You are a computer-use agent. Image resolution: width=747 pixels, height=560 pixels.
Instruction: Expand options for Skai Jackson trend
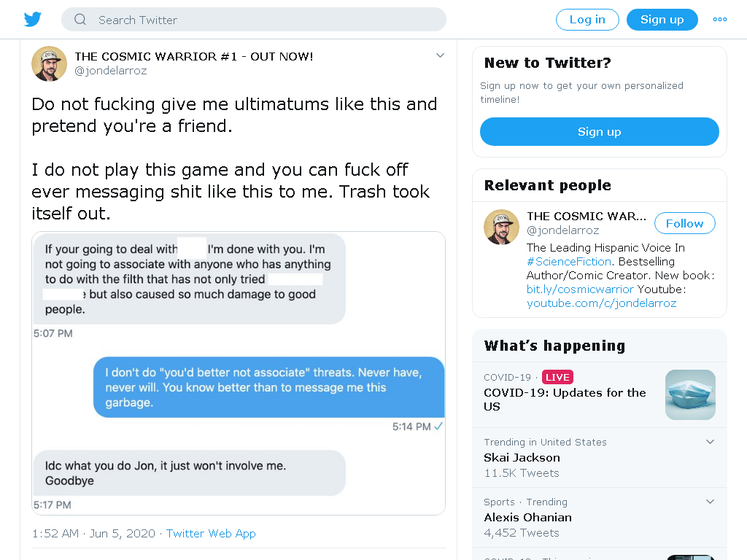[x=710, y=442]
